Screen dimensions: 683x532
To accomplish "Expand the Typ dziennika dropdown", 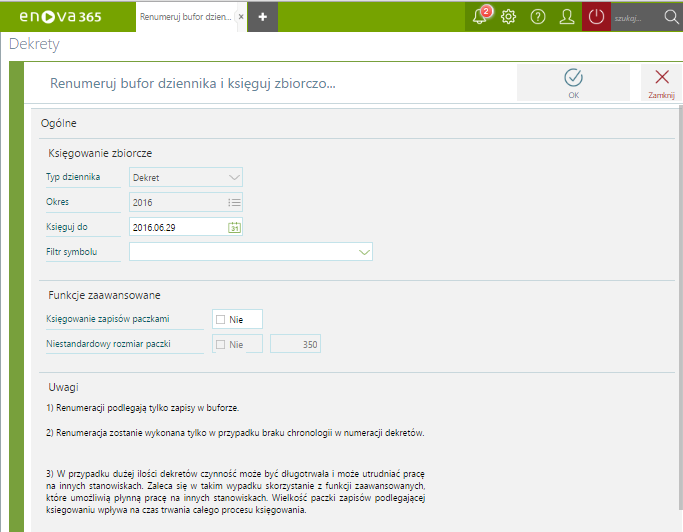I will pos(234,177).
